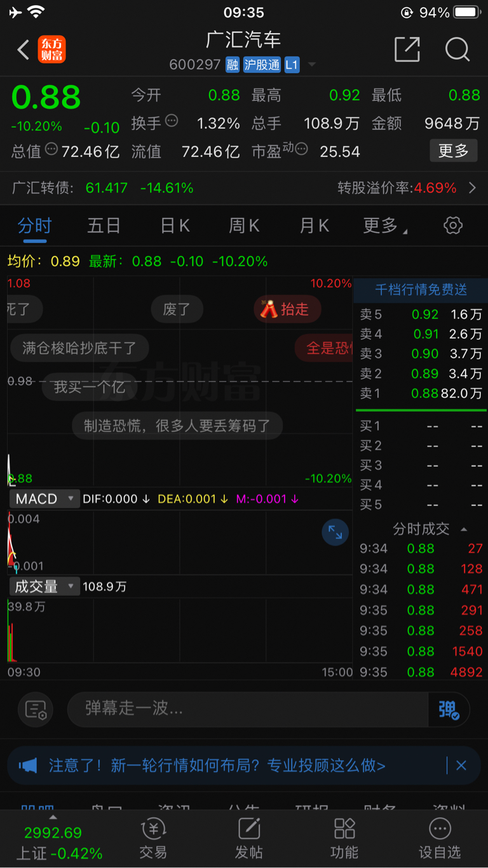Show info for 换手 indicator
Screen dimensions: 488x868
coord(172,120)
